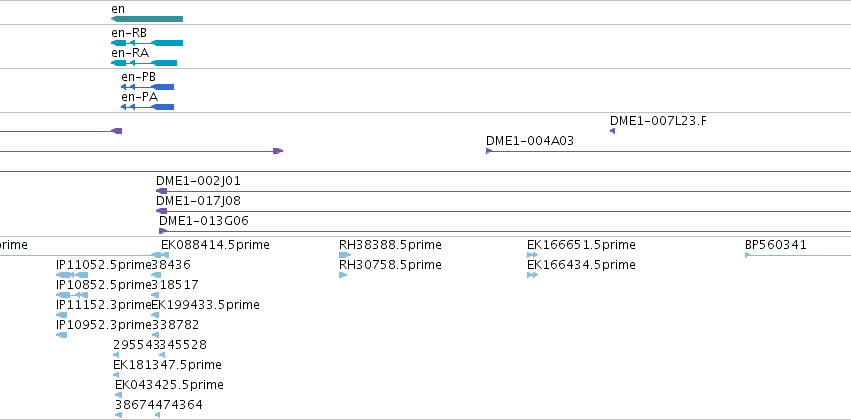Click the en-PB protein glyph
The width and height of the screenshot is (851, 420).
tap(147, 87)
